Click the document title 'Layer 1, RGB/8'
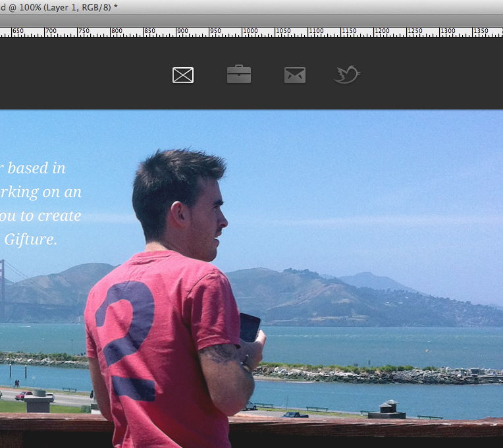 (x=77, y=7)
